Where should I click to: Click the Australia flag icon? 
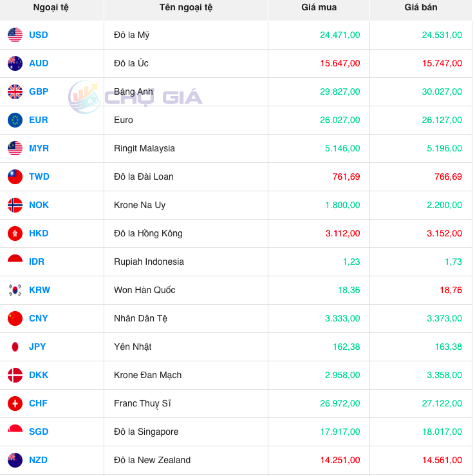[x=15, y=63]
